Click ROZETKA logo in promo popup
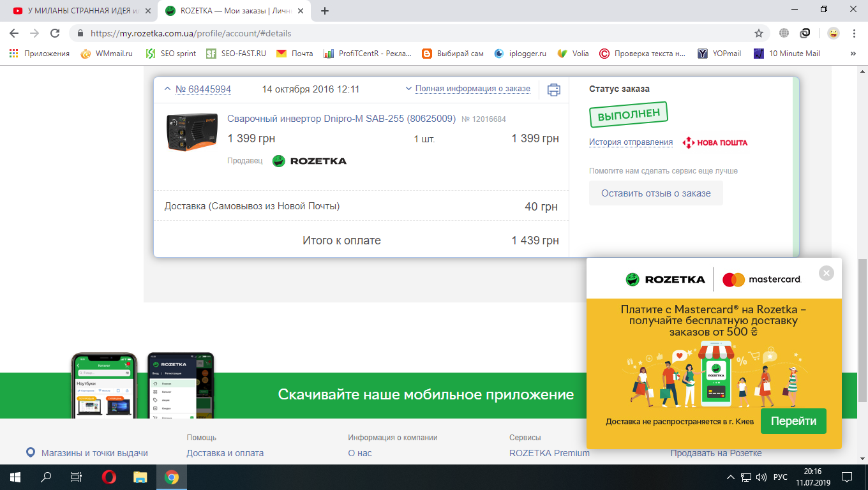The image size is (868, 490). 665,279
